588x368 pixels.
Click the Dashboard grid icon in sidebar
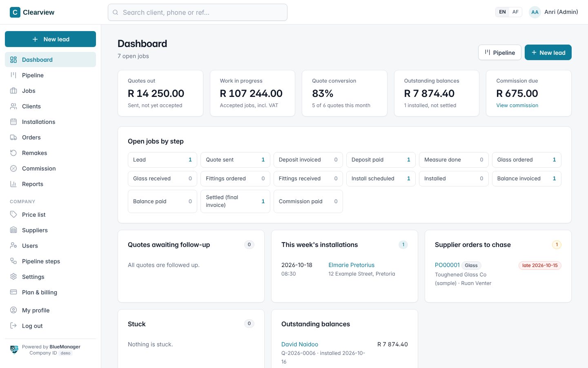pos(13,60)
